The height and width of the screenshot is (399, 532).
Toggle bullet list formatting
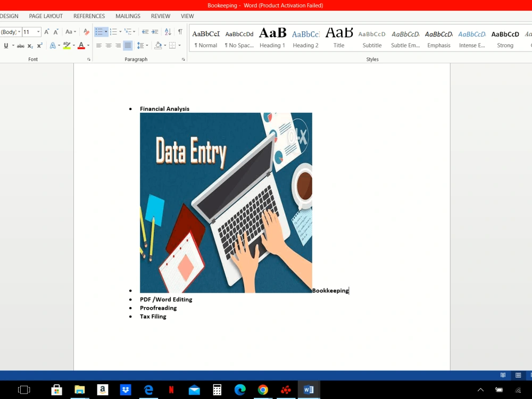coord(99,32)
